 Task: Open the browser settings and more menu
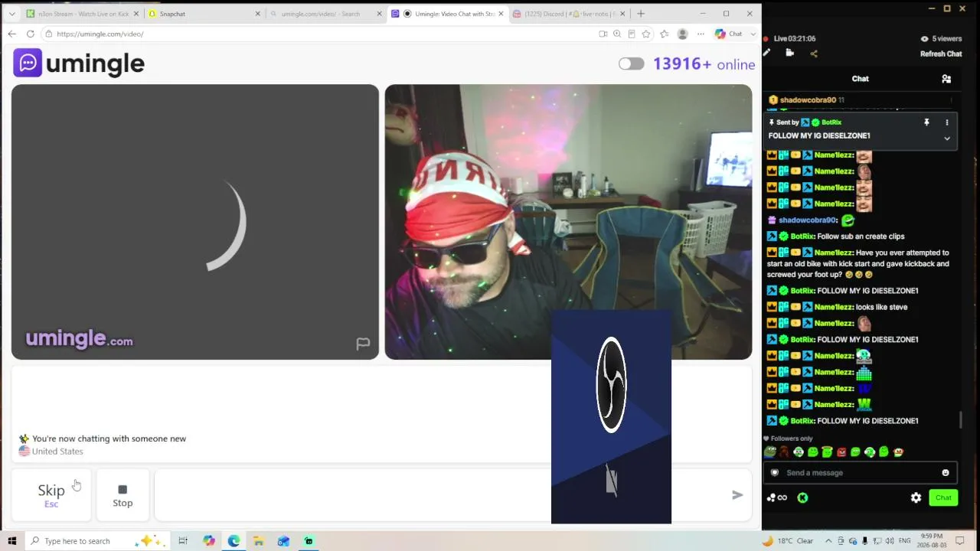(701, 34)
